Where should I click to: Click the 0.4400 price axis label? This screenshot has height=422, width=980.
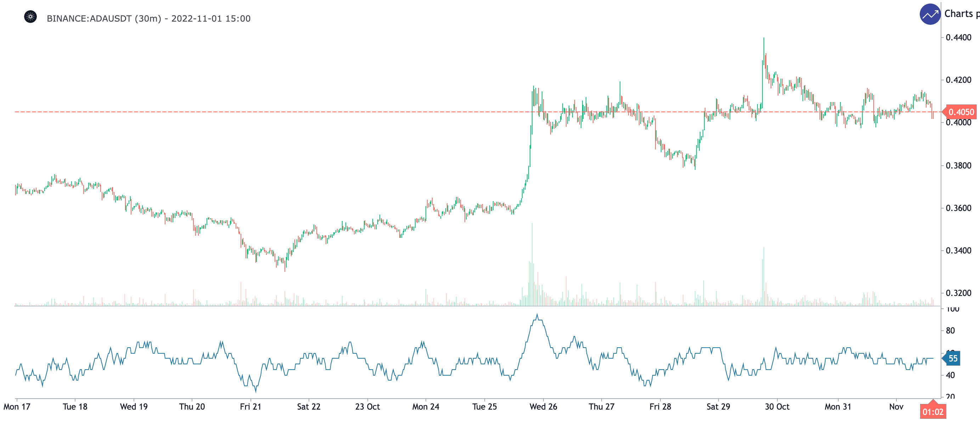[x=958, y=37]
